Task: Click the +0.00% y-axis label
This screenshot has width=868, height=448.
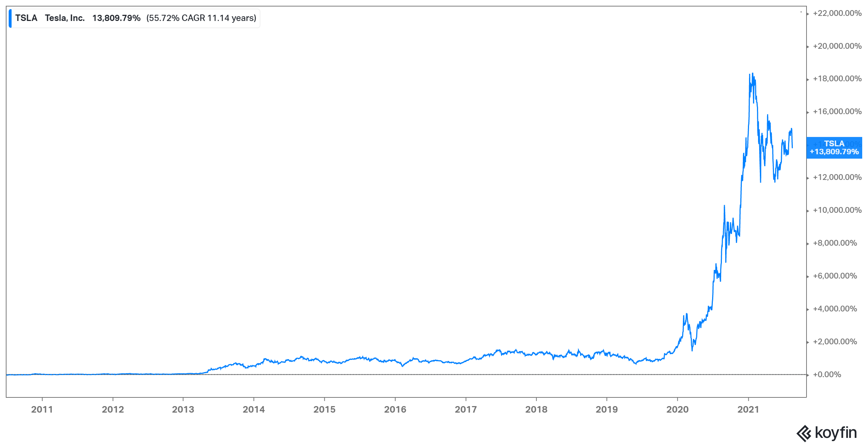Action: pyautogui.click(x=827, y=375)
